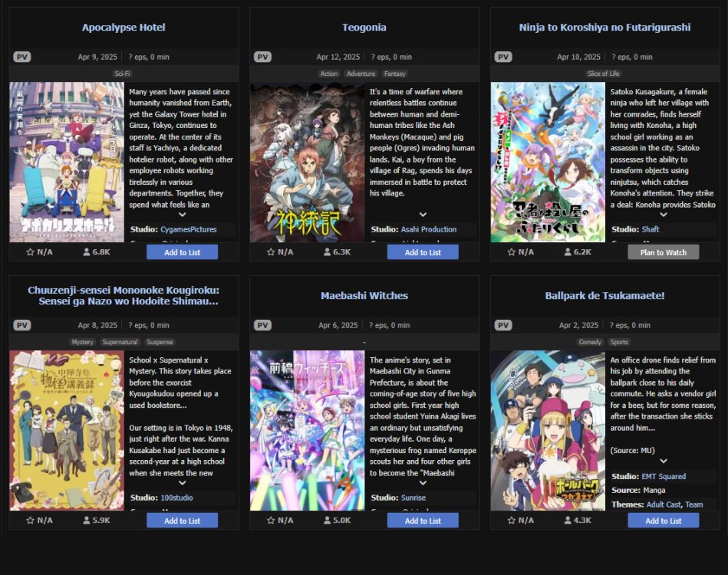Screen dimensions: 728x575
Task: Click the PV badge on Ballpark de Tsukamaete!
Action: click(503, 325)
